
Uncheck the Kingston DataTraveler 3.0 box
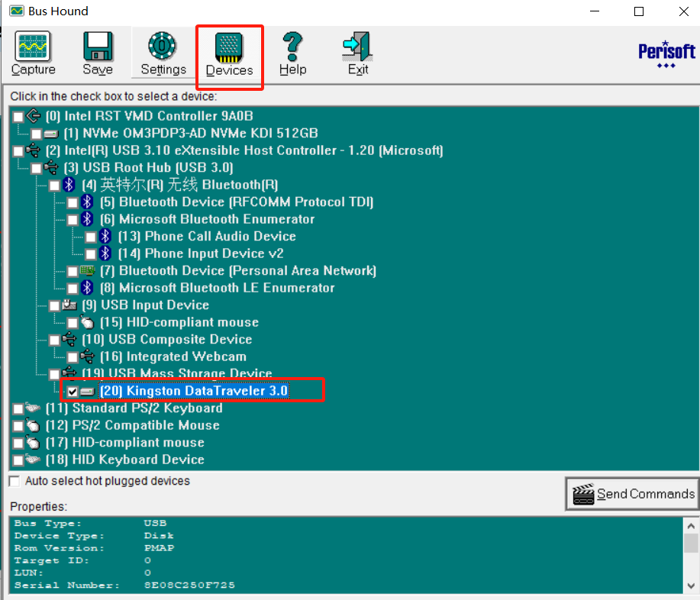point(73,392)
